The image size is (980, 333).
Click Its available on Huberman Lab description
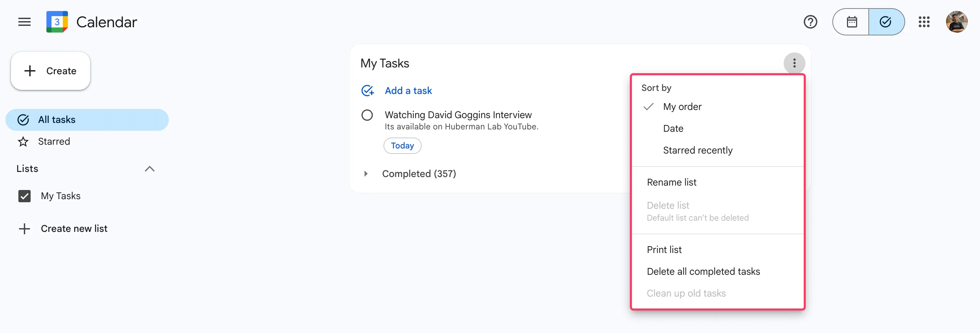(x=461, y=127)
